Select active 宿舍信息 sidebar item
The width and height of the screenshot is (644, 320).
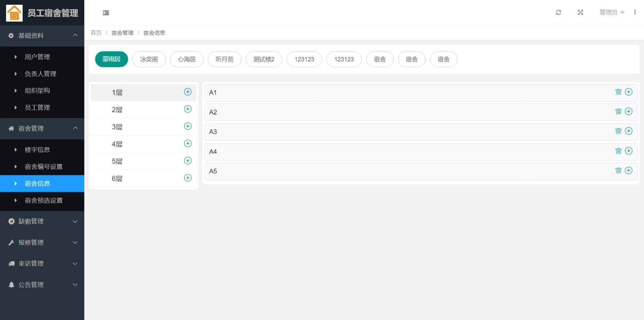pyautogui.click(x=42, y=183)
